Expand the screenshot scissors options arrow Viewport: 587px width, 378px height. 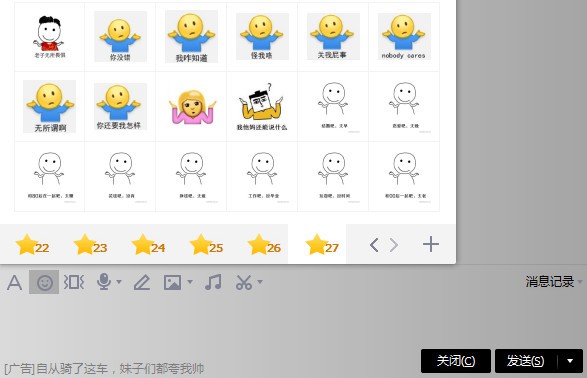260,281
